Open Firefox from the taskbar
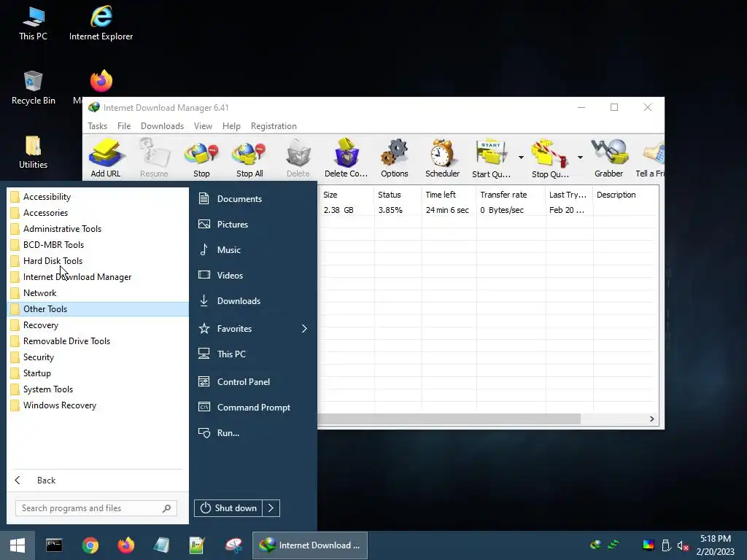 tap(125, 545)
